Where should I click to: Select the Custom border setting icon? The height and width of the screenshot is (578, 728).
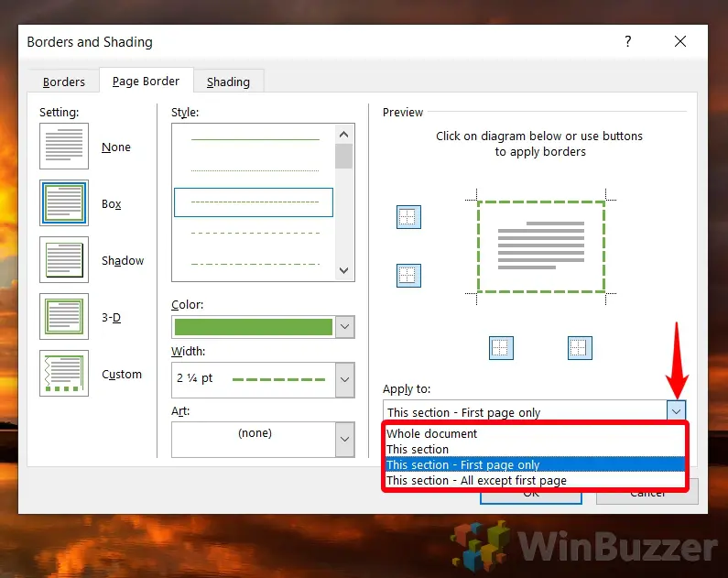point(64,374)
